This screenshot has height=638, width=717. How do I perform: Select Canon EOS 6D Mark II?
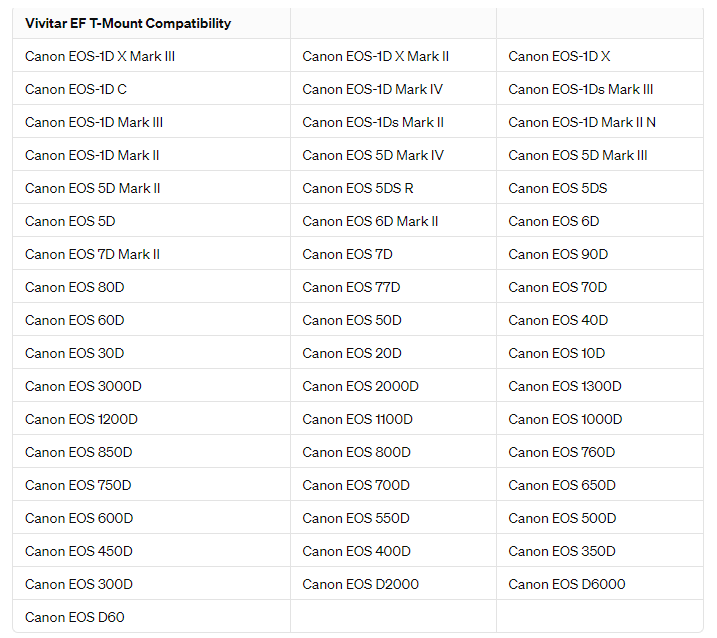pyautogui.click(x=370, y=221)
